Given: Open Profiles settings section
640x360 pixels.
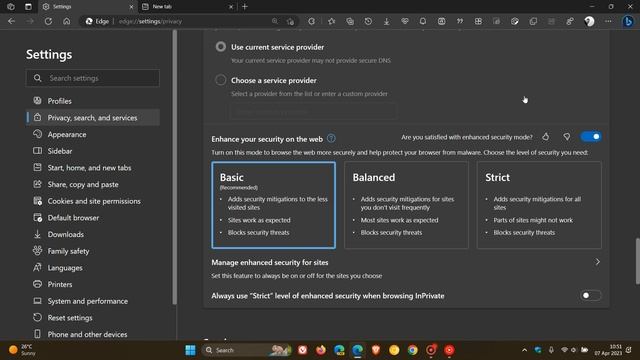Looking at the screenshot, I should (x=93, y=101).
